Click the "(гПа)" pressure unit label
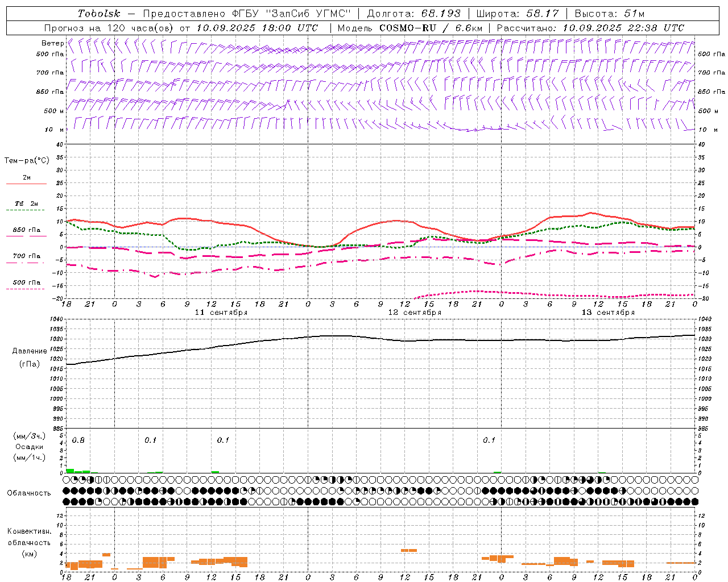728x582 pixels. point(30,364)
